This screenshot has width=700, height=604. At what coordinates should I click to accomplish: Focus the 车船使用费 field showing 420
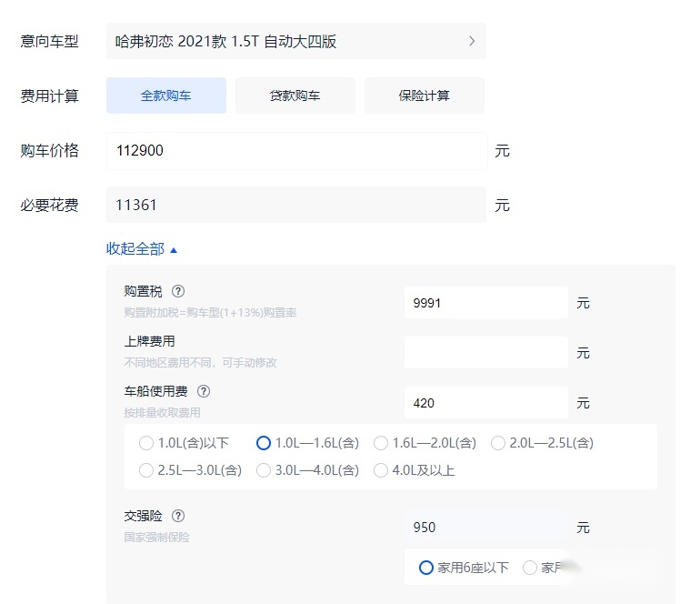(486, 403)
